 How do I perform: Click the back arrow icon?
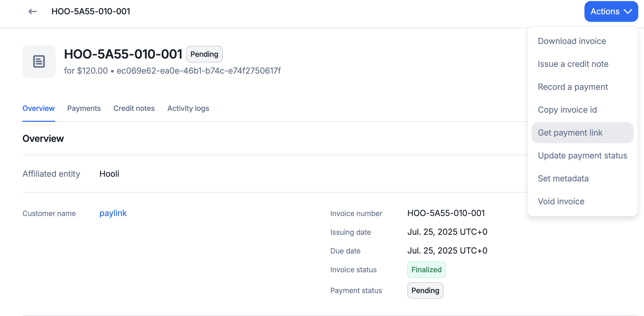coord(33,11)
